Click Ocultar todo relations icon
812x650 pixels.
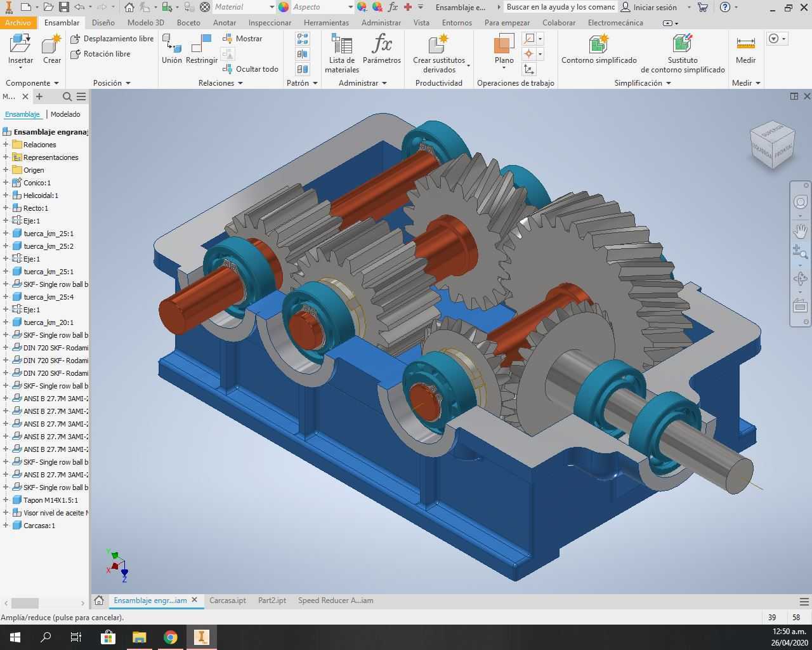click(228, 69)
